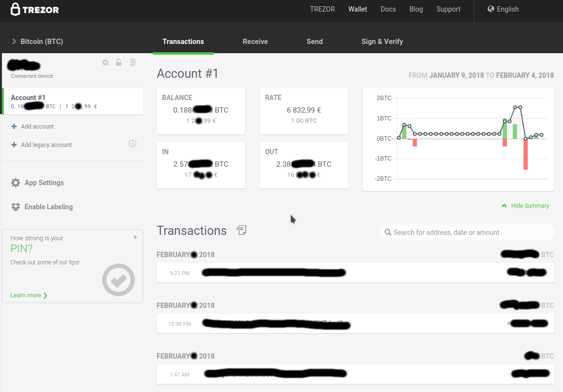Open the English language selector
This screenshot has height=392, width=563.
tap(503, 9)
